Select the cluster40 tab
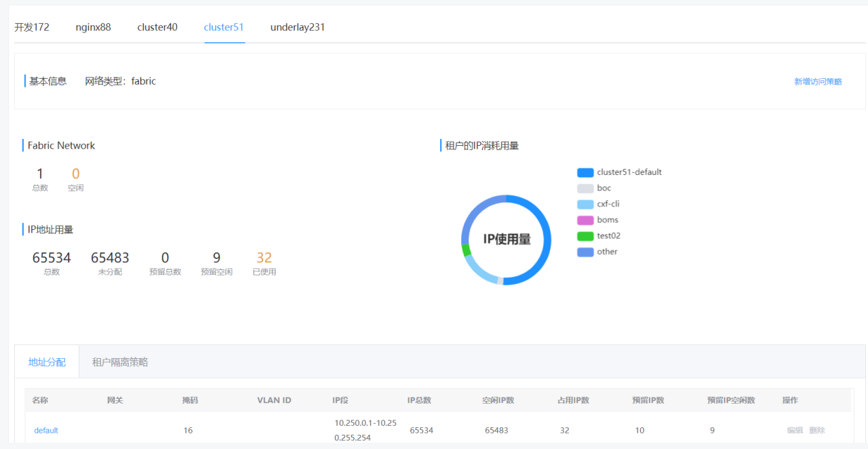This screenshot has width=868, height=449. pos(157,27)
